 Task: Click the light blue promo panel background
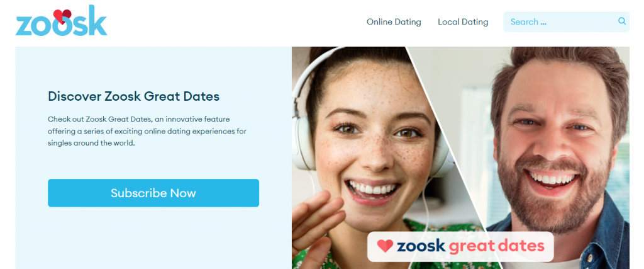(153, 239)
